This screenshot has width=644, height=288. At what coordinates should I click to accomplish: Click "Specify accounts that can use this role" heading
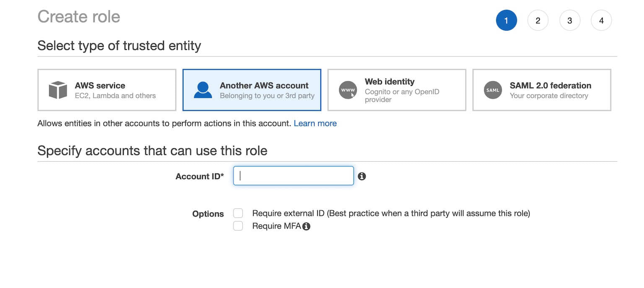click(152, 150)
